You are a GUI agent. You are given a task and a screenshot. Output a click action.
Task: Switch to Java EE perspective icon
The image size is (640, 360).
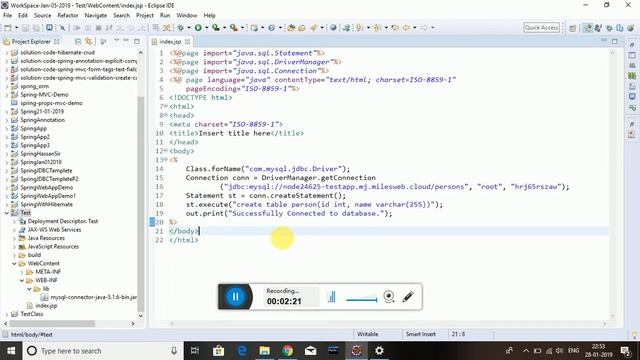(x=587, y=28)
